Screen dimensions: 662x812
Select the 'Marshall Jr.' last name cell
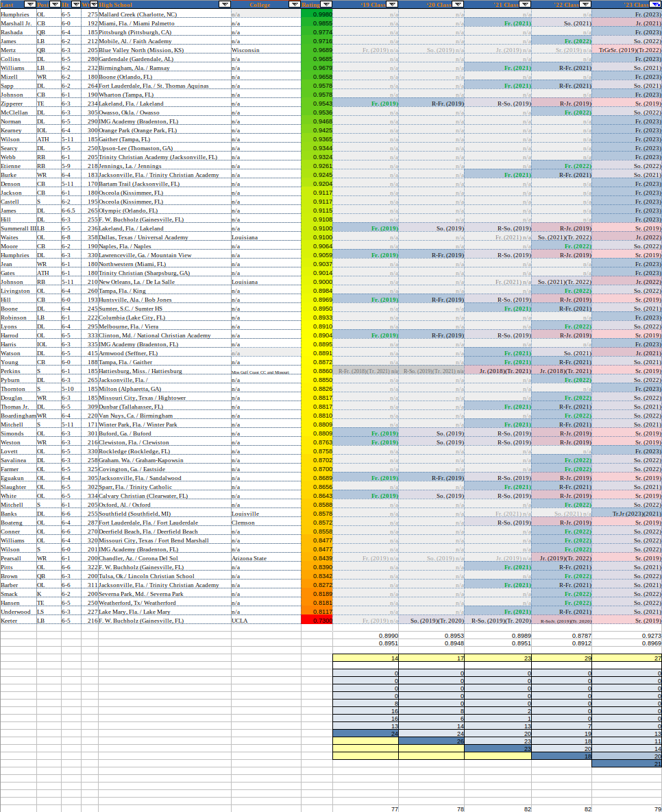18,23
